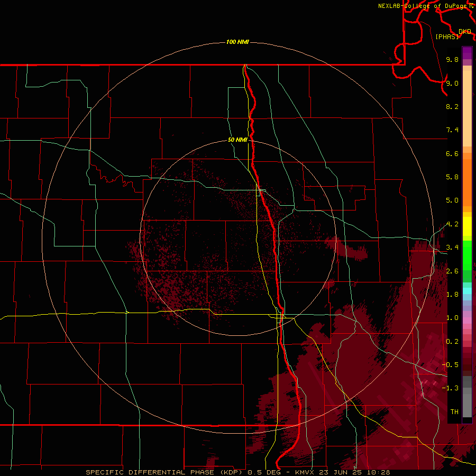This screenshot has height=476, width=476.
Task: Pick the yellow band on the color bar
Action: click(467, 226)
